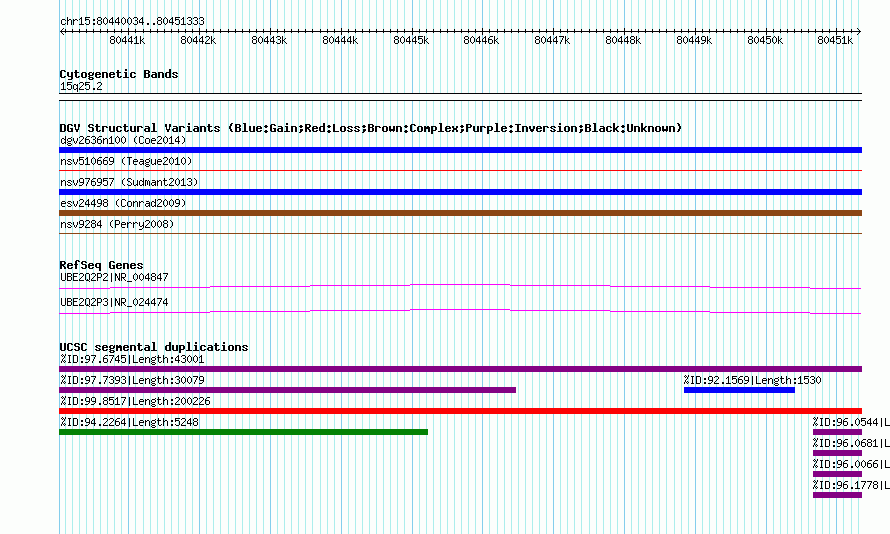The height and width of the screenshot is (534, 890).
Task: Click the 80450k ruler tick label
Action: (x=765, y=40)
